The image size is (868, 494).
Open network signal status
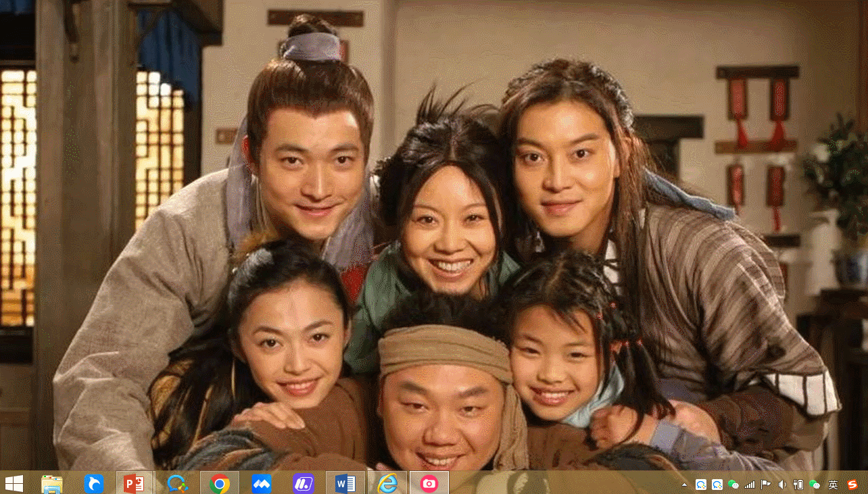click(x=750, y=485)
